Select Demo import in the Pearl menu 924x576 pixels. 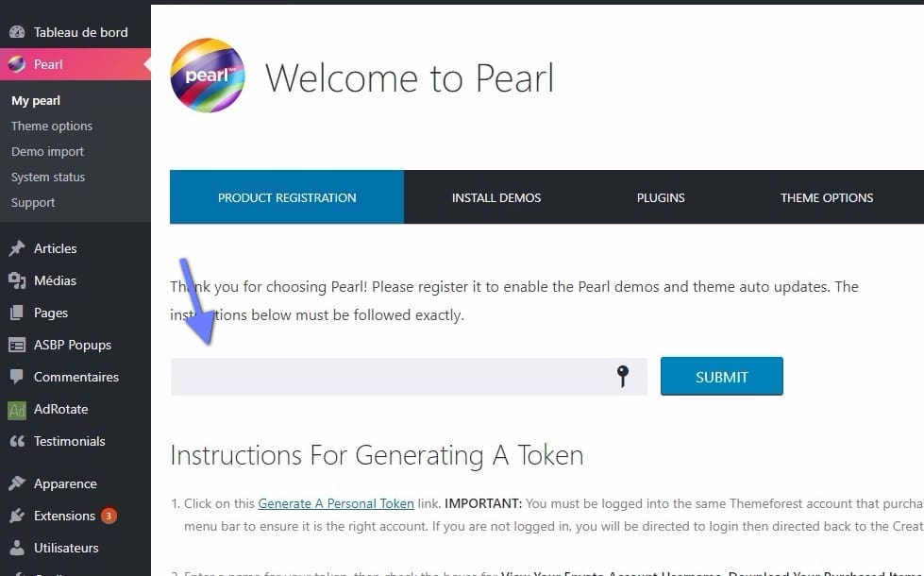(48, 151)
